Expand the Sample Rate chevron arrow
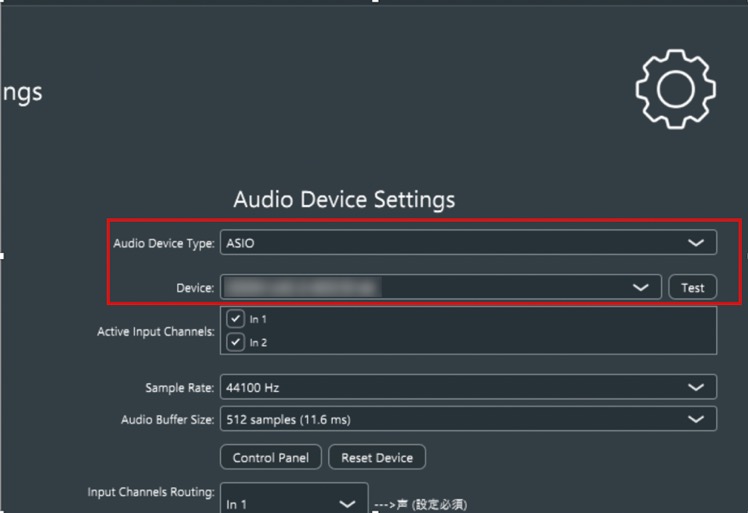The image size is (748, 513). pos(696,387)
